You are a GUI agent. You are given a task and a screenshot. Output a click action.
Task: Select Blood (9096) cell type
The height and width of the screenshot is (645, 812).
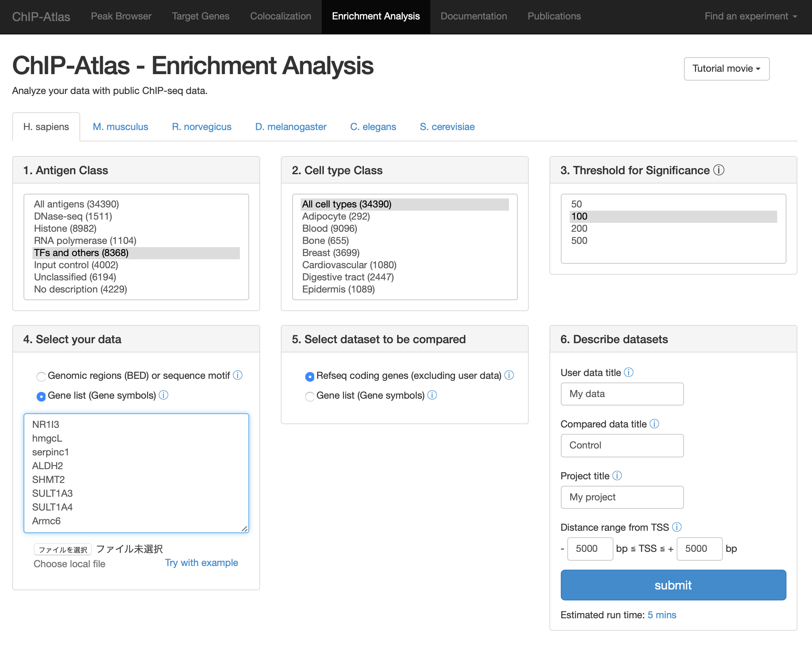(405, 229)
